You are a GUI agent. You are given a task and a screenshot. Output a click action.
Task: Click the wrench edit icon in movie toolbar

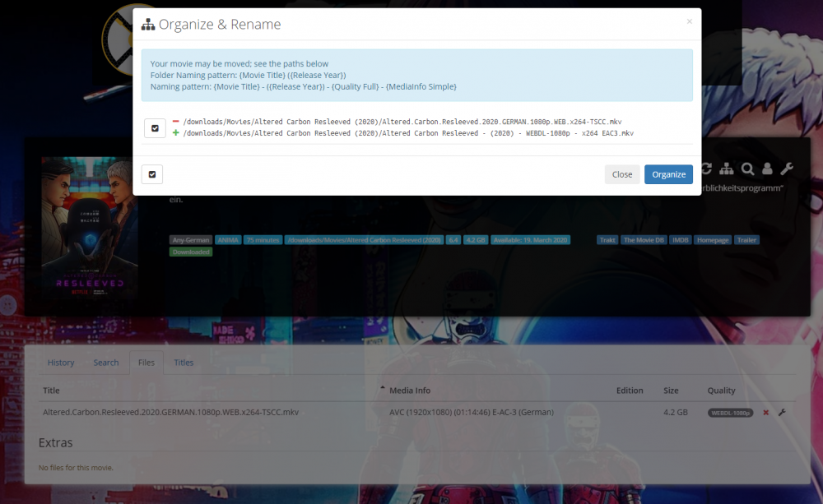point(786,169)
